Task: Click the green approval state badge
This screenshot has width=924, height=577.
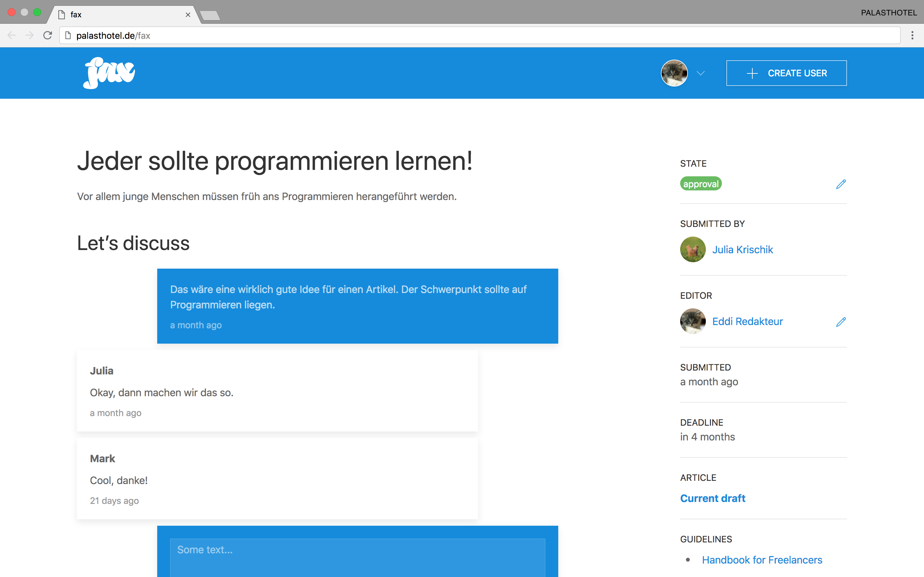Action: 701,184
